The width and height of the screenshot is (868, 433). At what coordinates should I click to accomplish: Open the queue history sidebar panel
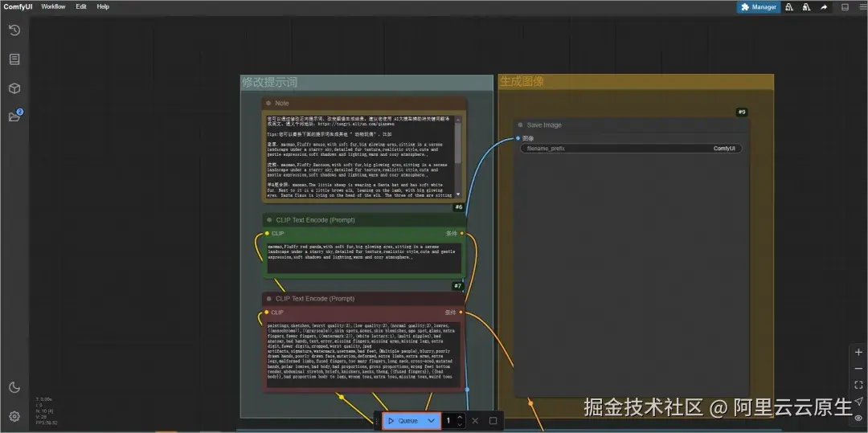coord(14,31)
